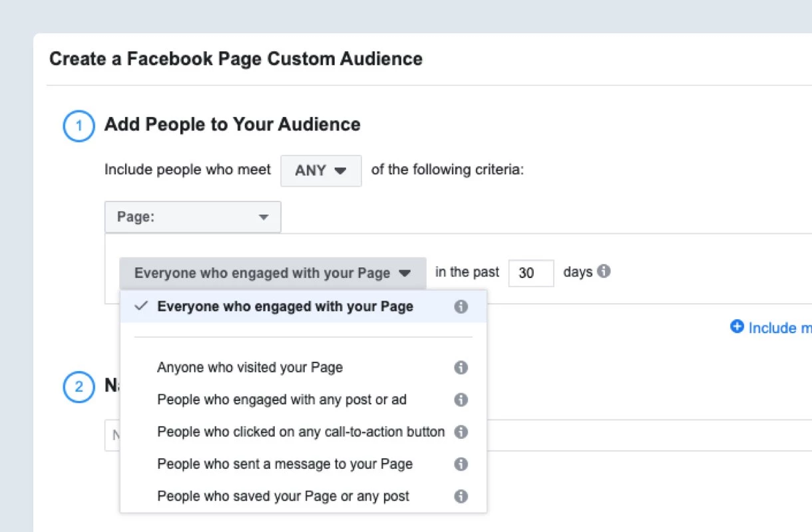
Task: Click info icon next to 'Anyone who visited your Page'
Action: [461, 368]
